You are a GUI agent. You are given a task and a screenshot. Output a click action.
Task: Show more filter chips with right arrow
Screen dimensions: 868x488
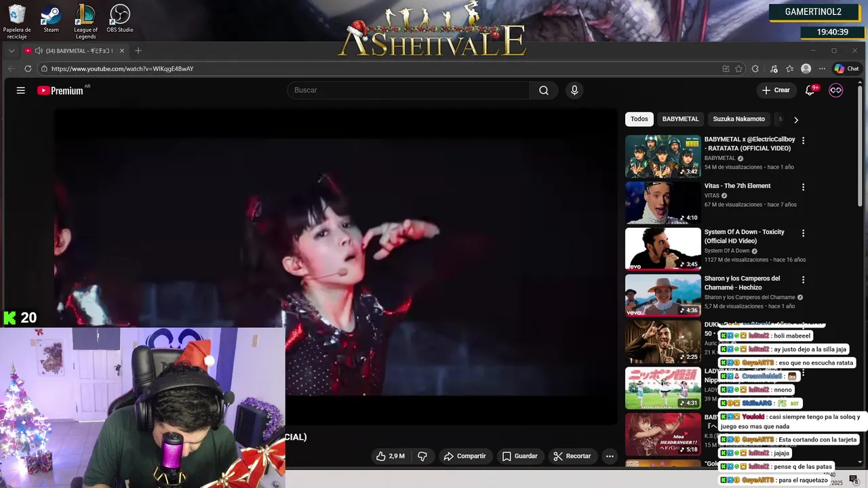pyautogui.click(x=796, y=119)
